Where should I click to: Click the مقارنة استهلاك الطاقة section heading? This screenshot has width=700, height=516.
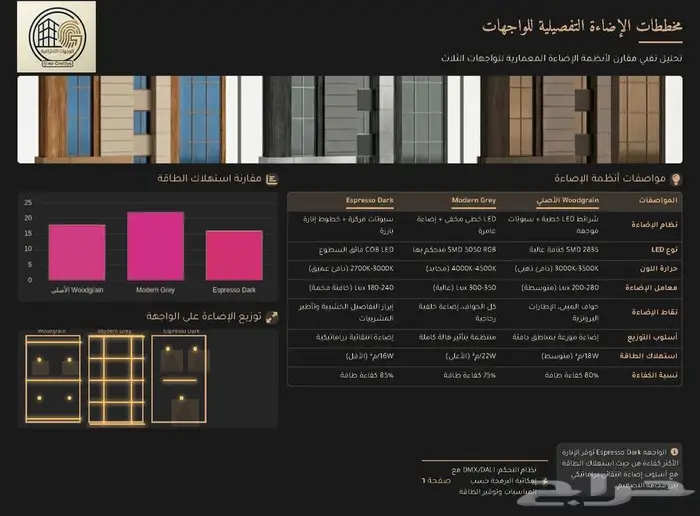[209, 179]
